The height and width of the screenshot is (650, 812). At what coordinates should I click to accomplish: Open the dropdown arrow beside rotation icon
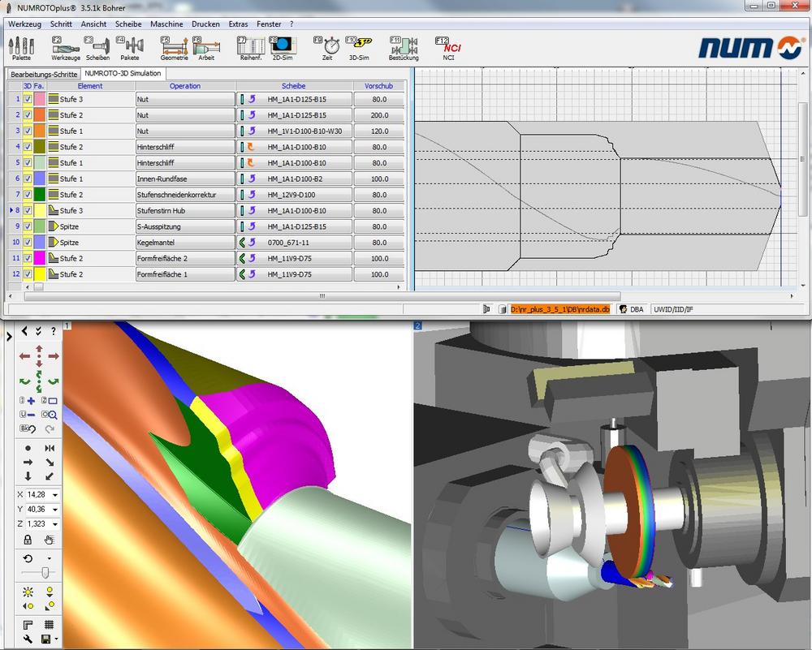(x=50, y=558)
